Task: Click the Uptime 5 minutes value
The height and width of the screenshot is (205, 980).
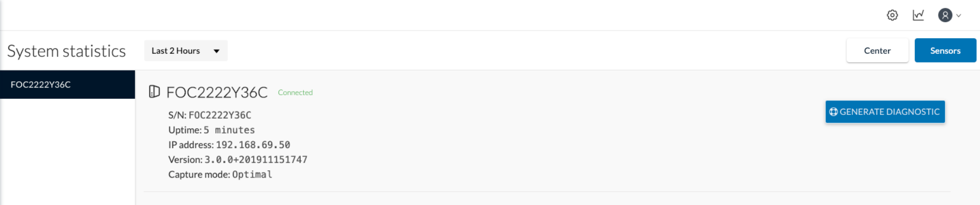Action: pyautogui.click(x=229, y=130)
